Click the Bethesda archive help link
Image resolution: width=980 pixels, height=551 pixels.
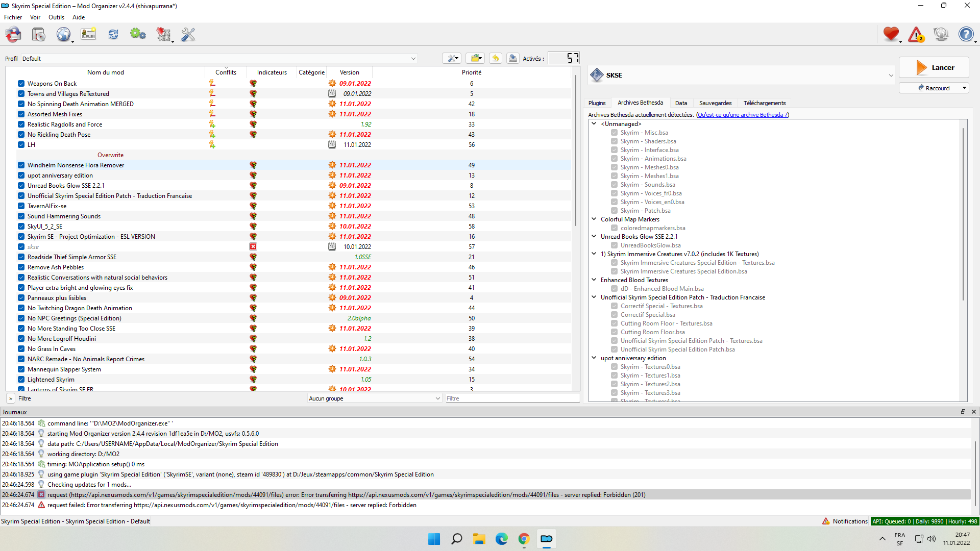tap(743, 115)
